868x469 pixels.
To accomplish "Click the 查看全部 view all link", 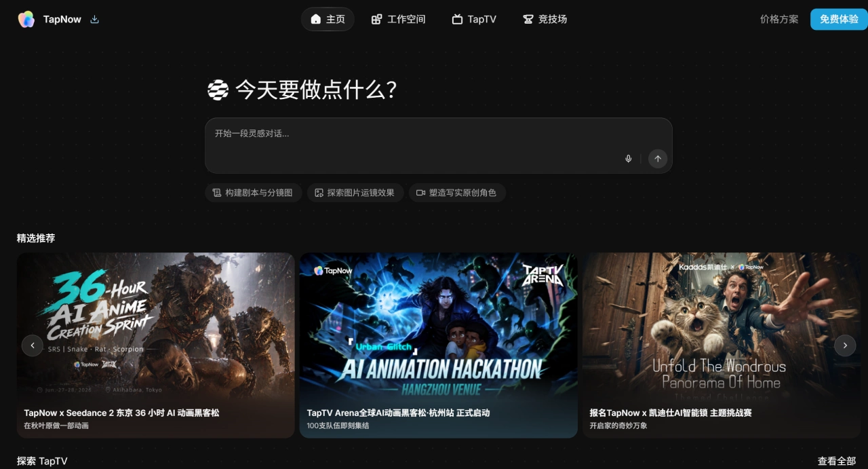I will point(837,461).
